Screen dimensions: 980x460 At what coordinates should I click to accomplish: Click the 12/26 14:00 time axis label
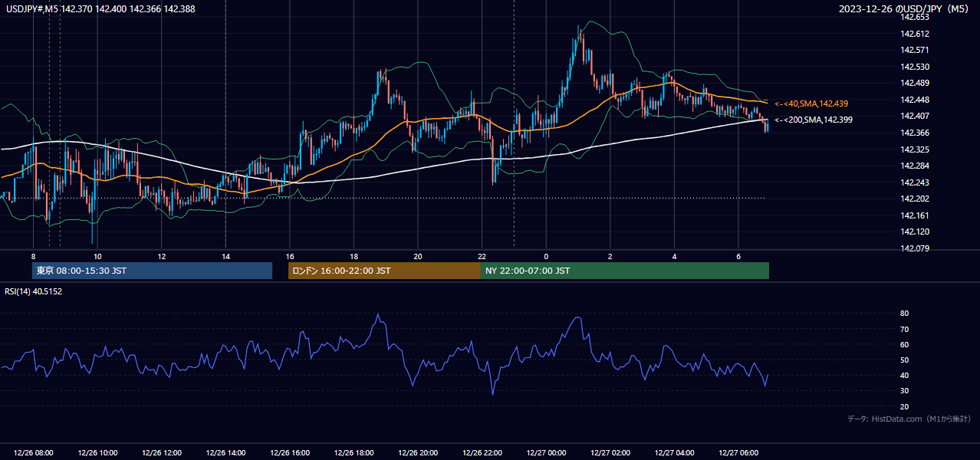click(225, 453)
